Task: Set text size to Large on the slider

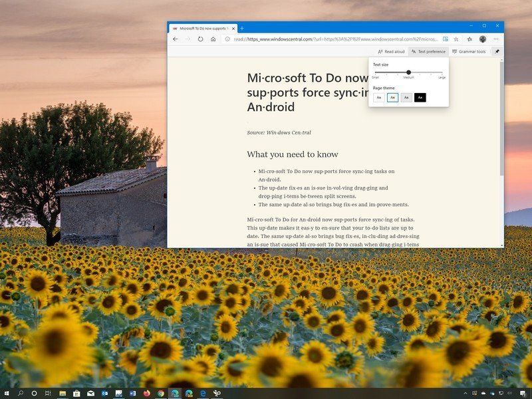Action: [x=442, y=72]
